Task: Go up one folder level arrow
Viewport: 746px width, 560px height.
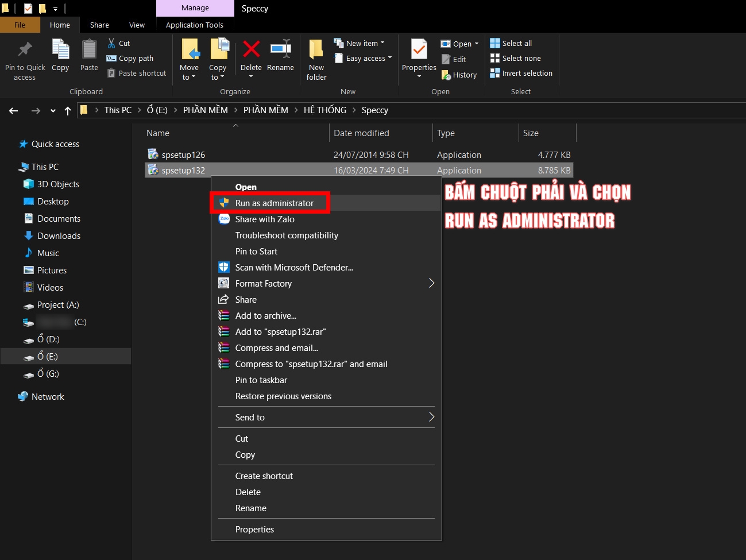Action: pos(68,110)
